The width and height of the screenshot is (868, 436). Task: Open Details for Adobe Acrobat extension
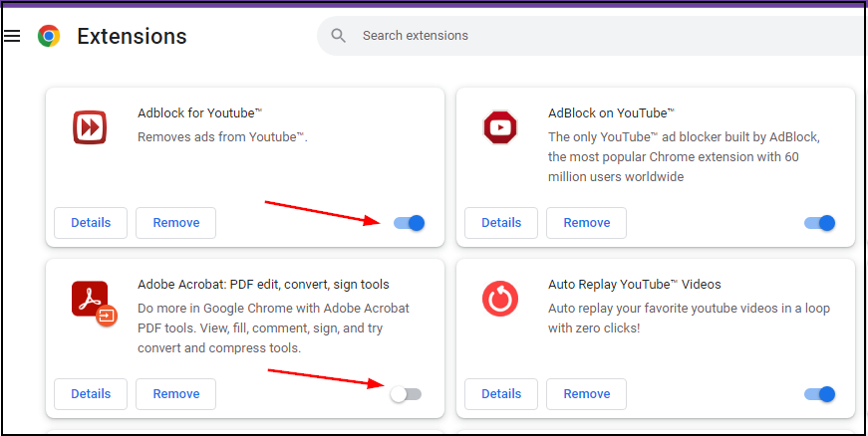91,394
